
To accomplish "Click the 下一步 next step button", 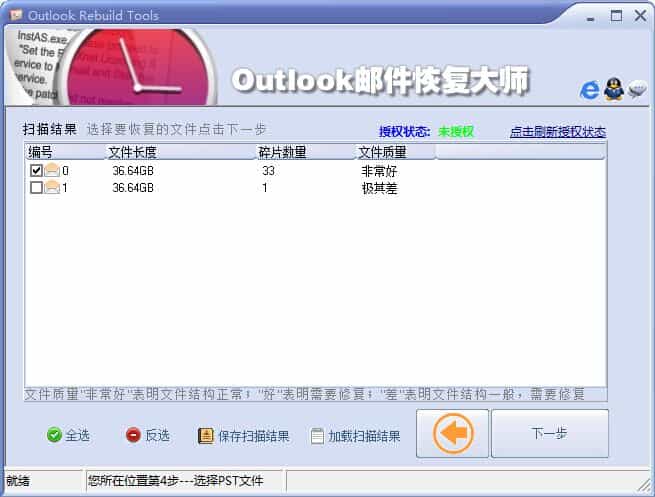I will pos(550,434).
